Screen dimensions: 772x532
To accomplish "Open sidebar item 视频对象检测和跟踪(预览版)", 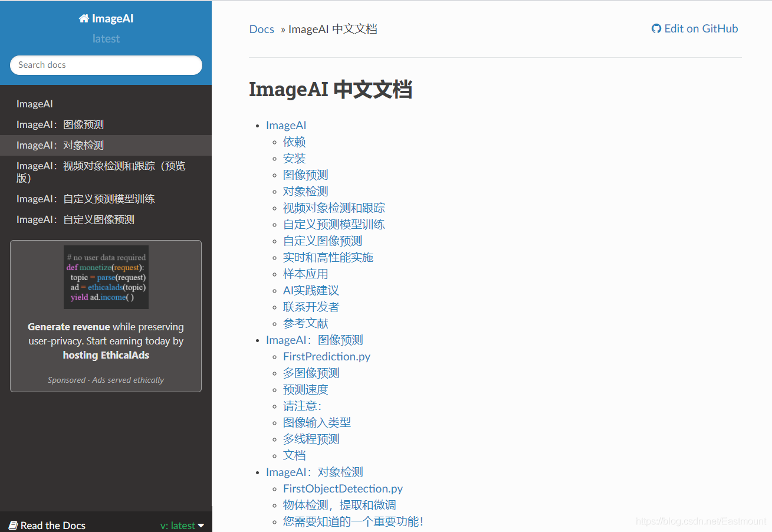I will [x=106, y=172].
